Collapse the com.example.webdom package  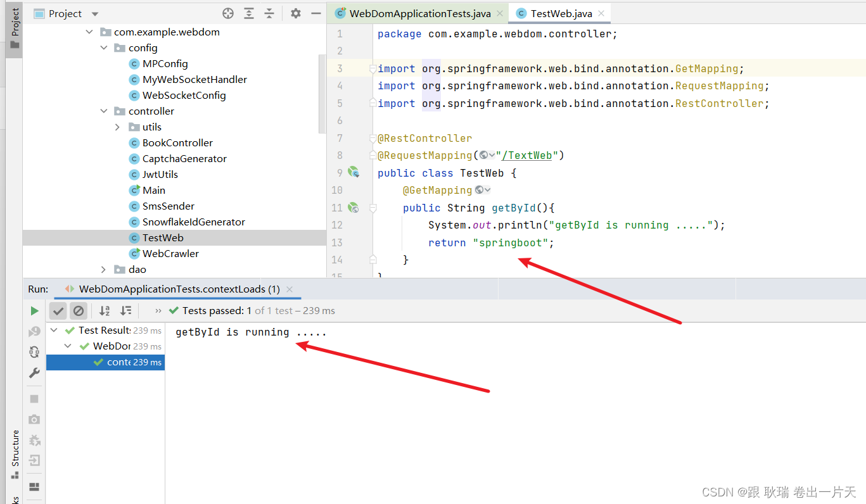pos(89,32)
